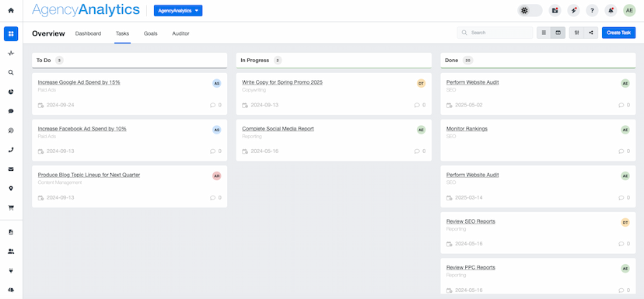Open the plug integrations icon in sidebar
The height and width of the screenshot is (299, 644).
pos(11,271)
